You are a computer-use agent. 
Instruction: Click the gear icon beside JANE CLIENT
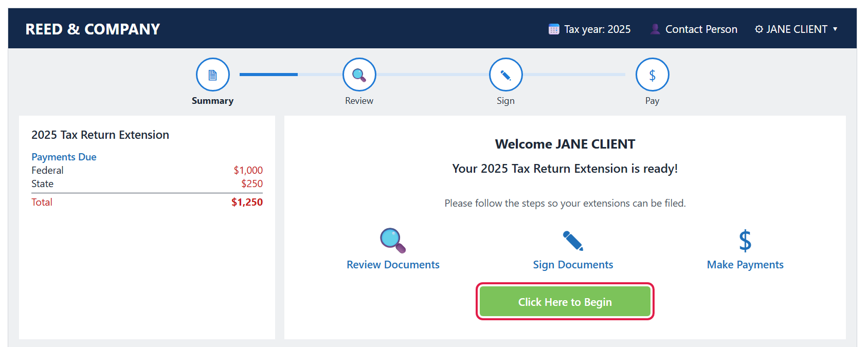(759, 29)
